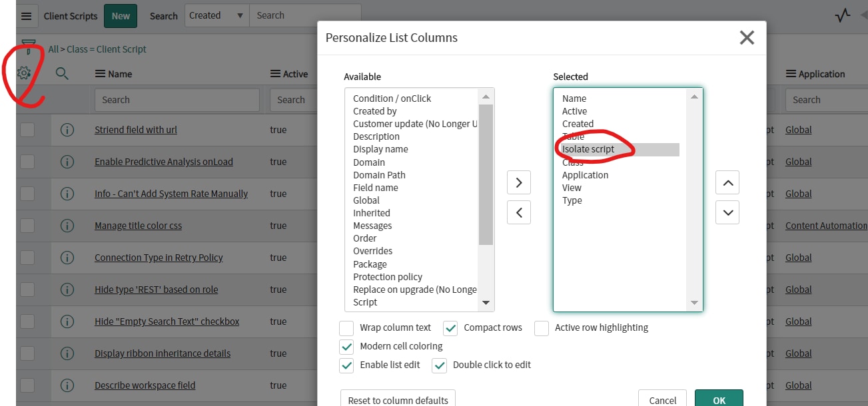Enable the Wrap column text checkbox

pos(346,328)
